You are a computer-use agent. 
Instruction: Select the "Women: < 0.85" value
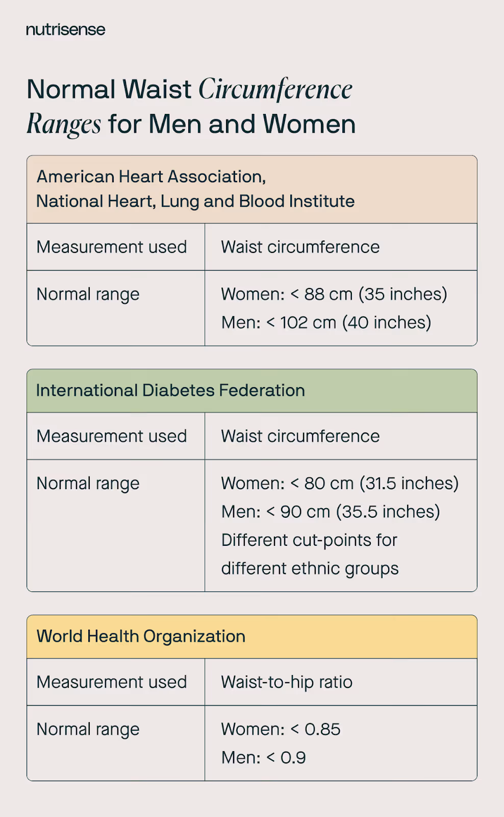point(281,729)
